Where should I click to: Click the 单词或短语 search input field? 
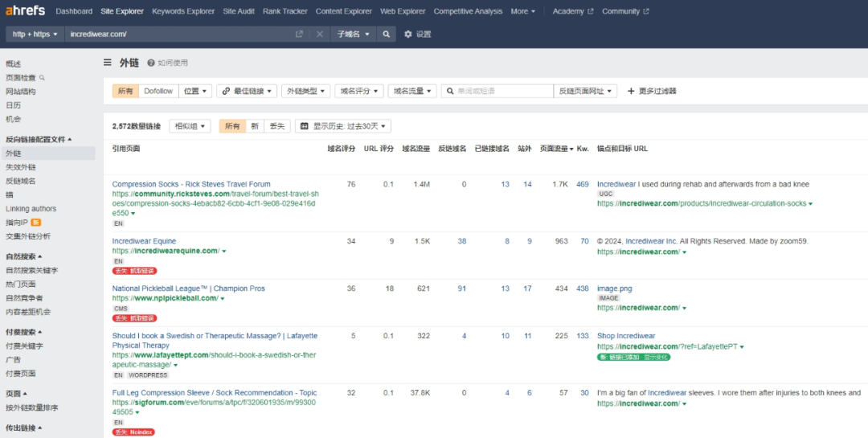pyautogui.click(x=497, y=92)
